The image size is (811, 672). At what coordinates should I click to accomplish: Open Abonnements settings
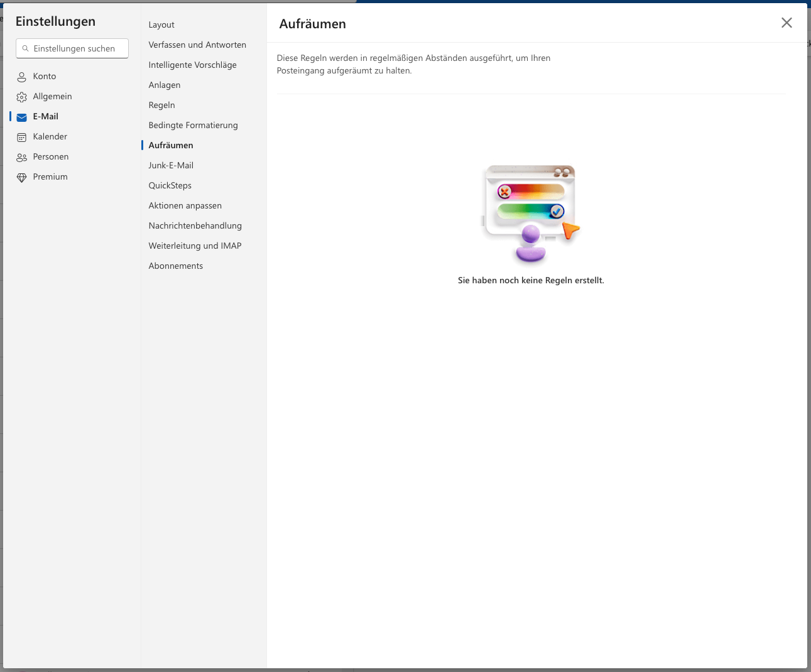pyautogui.click(x=175, y=266)
